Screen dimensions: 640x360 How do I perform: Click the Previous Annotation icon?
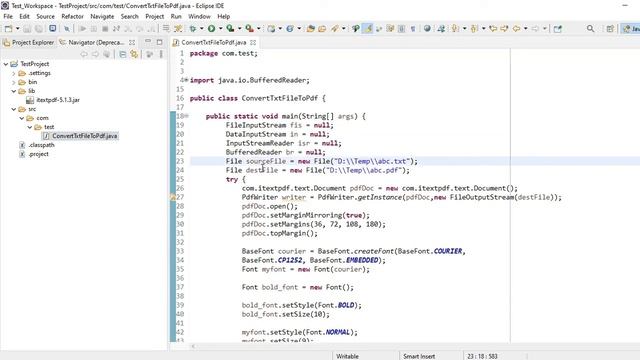(x=474, y=29)
